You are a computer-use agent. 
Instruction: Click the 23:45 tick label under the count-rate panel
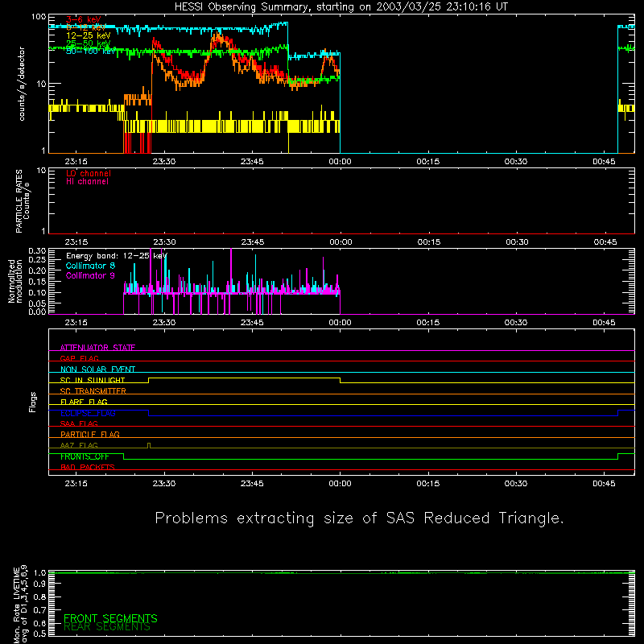click(252, 162)
